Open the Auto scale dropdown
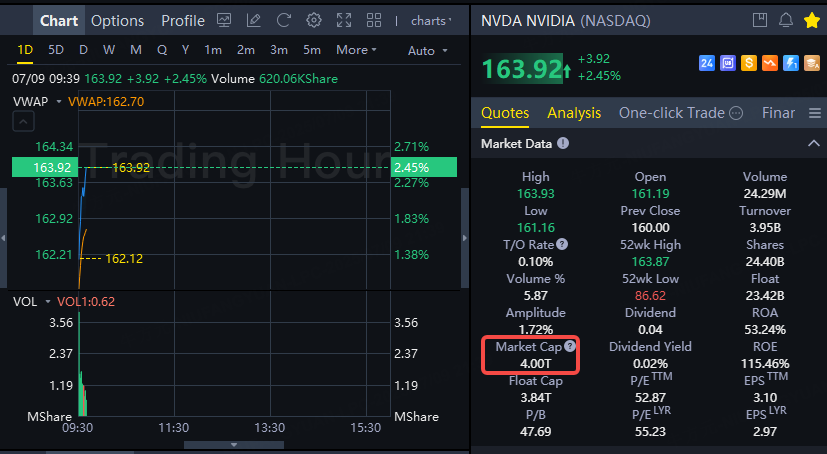The image size is (827, 454). click(x=428, y=50)
